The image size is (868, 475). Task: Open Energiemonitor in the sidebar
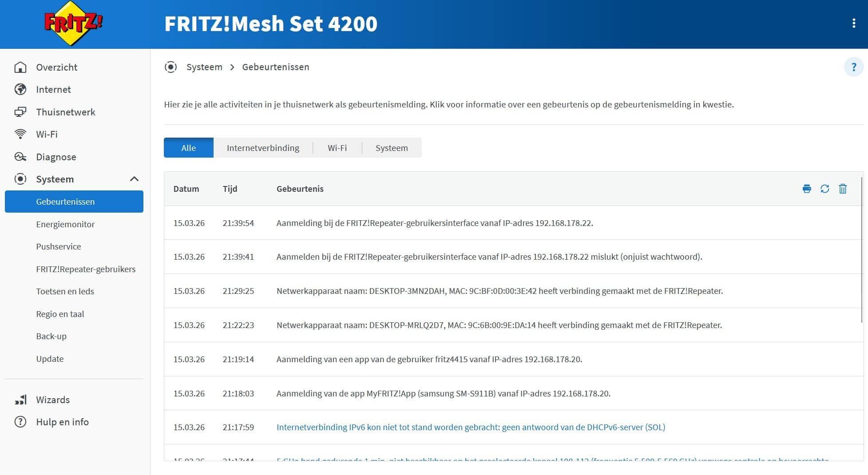tap(65, 224)
